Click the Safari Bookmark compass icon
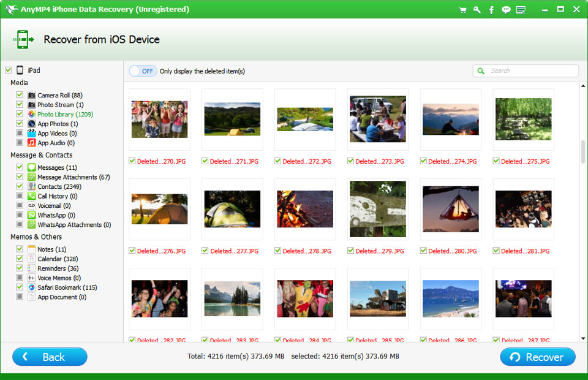This screenshot has width=588, height=380. point(32,287)
